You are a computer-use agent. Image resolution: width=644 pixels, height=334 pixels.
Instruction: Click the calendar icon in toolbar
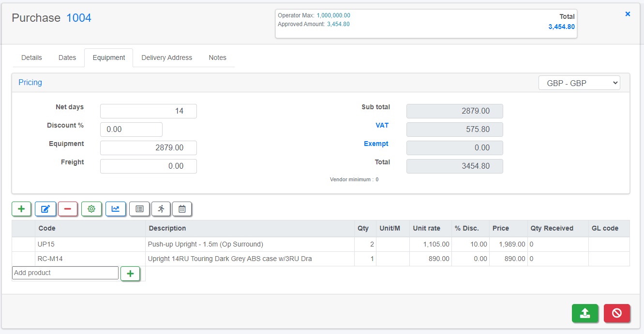182,209
